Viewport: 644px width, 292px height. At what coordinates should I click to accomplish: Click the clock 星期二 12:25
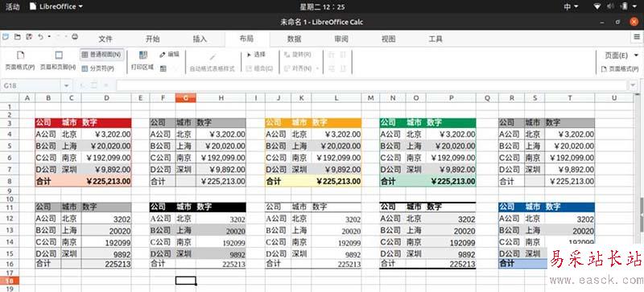[322, 6]
